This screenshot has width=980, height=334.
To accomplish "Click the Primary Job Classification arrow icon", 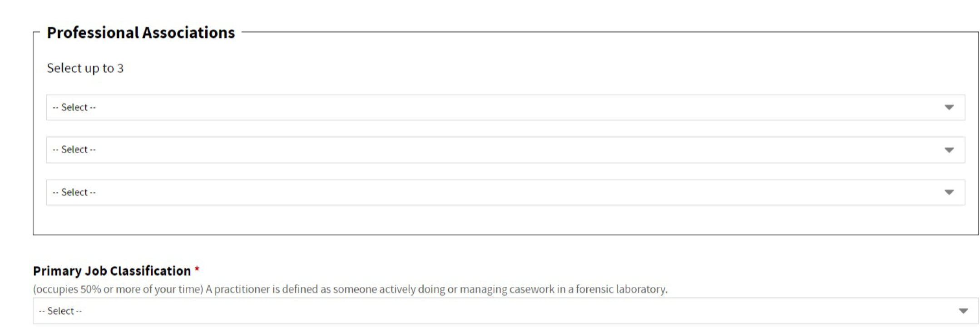I will click(963, 311).
